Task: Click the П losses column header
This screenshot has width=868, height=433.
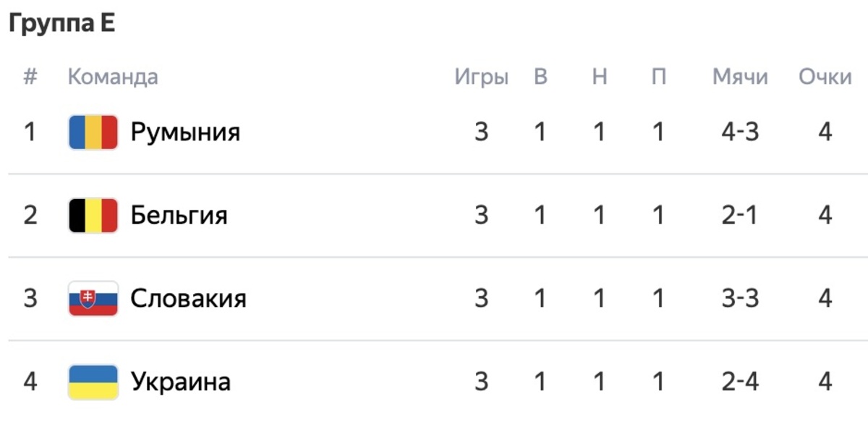Action: (658, 77)
